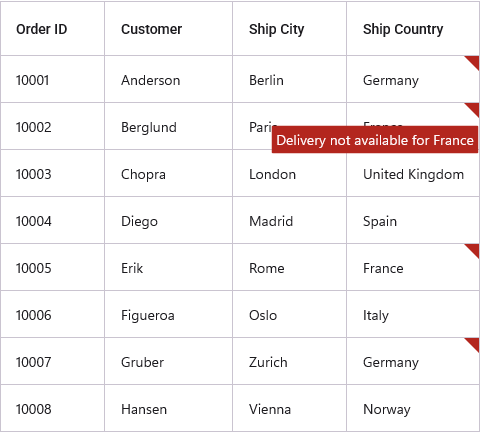Click the red error marker on the Erik France cell
The width and height of the screenshot is (480, 432).
pyautogui.click(x=474, y=250)
